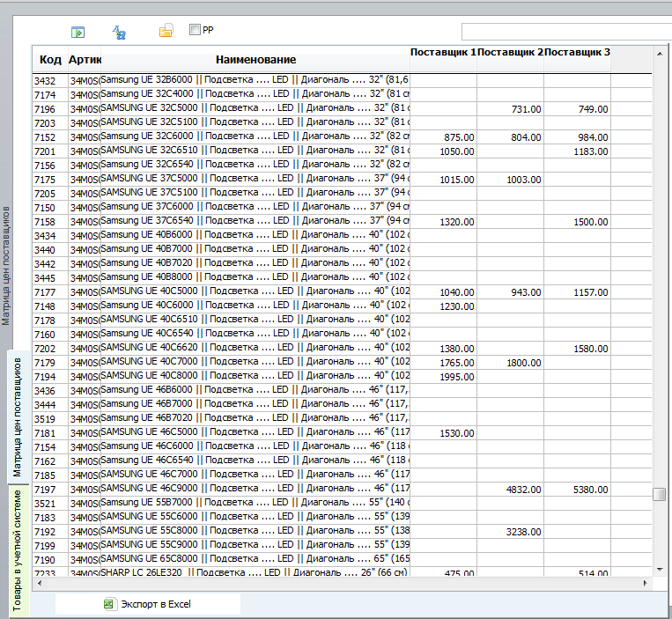Screen dimensions: 672x619
Task: Click Экспорт в Excel button
Action: click(147, 604)
